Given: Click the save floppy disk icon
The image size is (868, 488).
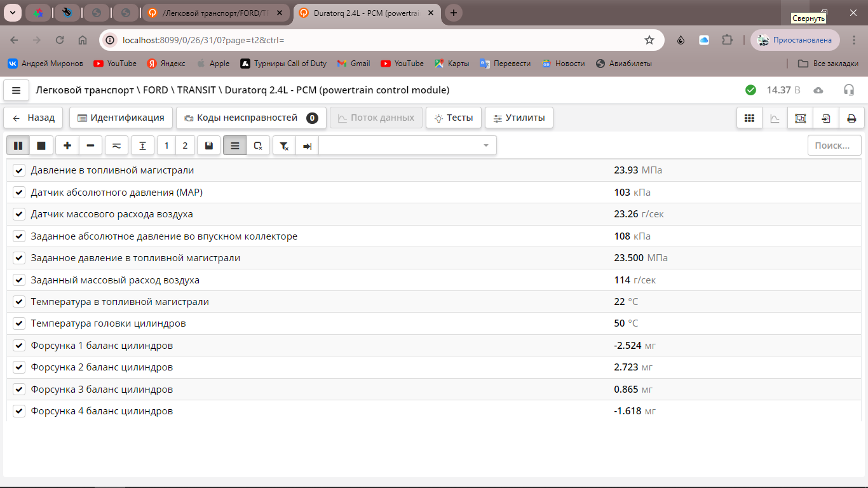Looking at the screenshot, I should pos(209,146).
